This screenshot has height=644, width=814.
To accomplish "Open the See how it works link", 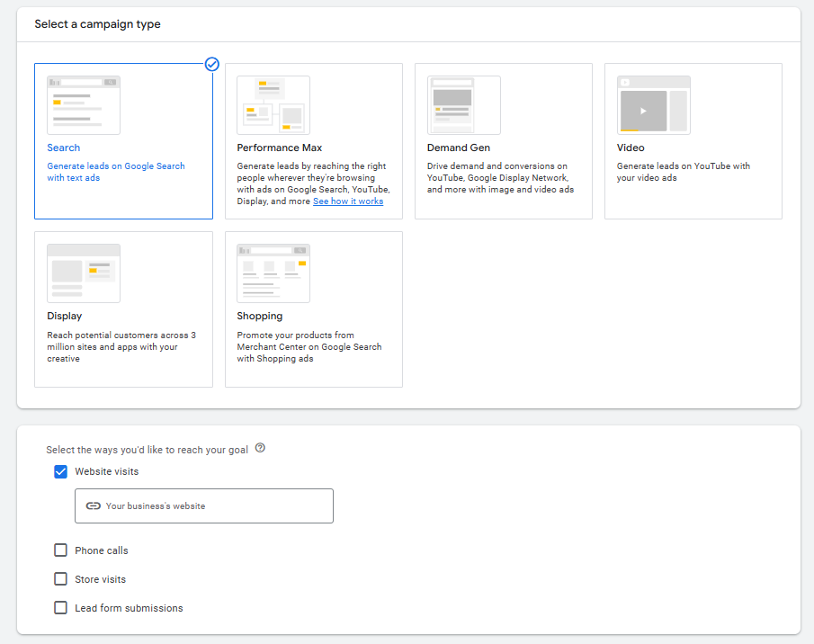I will pyautogui.click(x=347, y=201).
